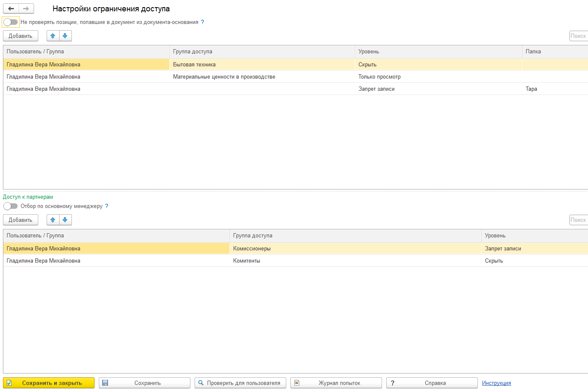The height and width of the screenshot is (392, 588).
Task: Open help for main manager filter
Action: (x=107, y=206)
